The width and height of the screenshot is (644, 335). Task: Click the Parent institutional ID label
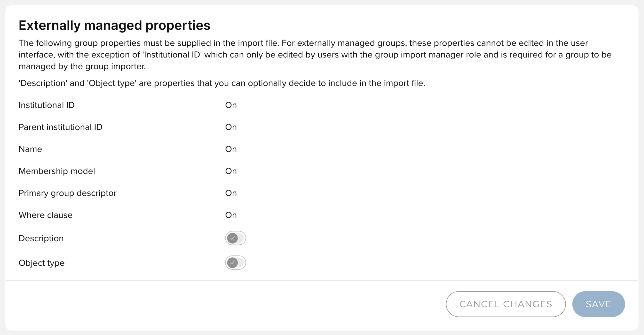(61, 127)
